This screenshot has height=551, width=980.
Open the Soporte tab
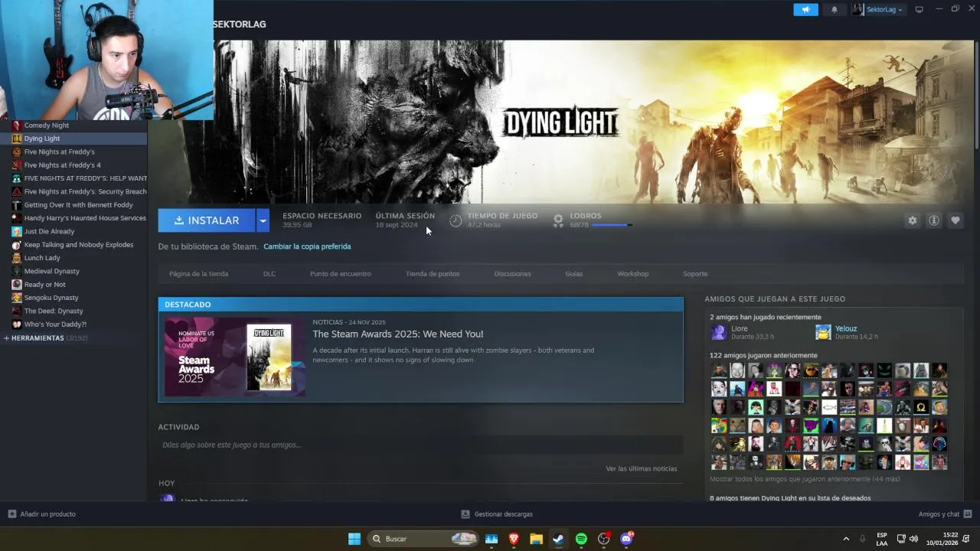(695, 274)
